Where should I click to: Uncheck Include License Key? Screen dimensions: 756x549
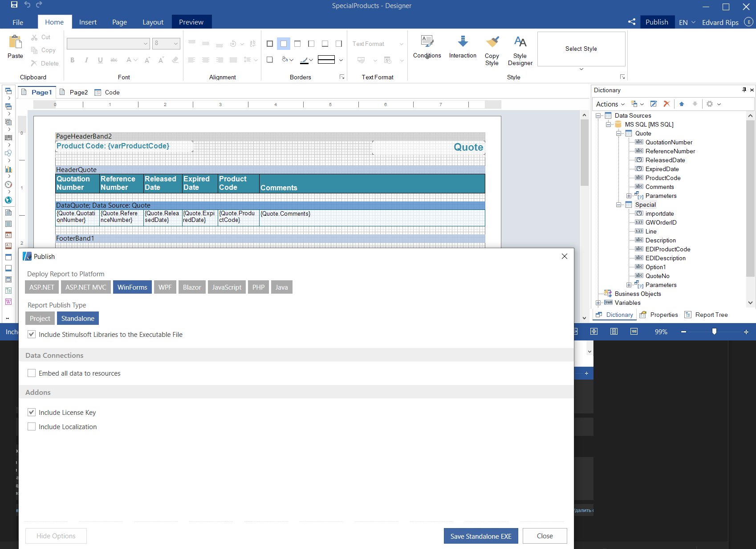pyautogui.click(x=32, y=412)
